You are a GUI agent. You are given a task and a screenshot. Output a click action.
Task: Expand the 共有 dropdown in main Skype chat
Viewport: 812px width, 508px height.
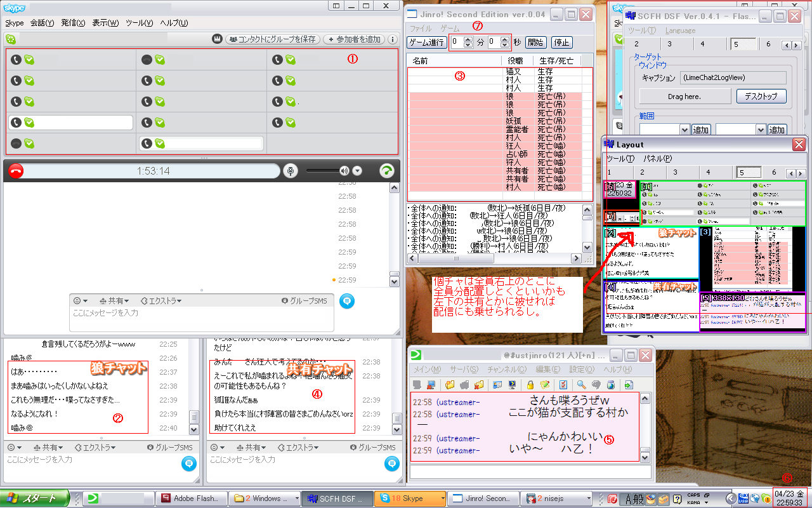(x=114, y=301)
